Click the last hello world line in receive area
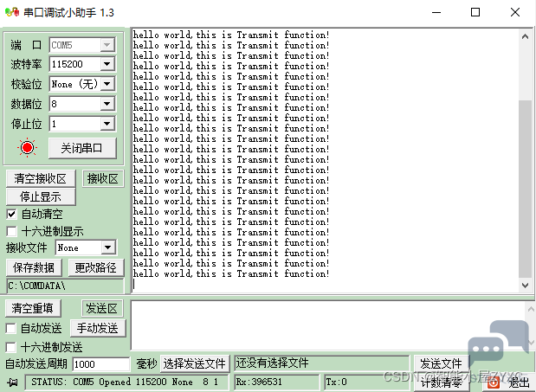Viewport: 536px width, 392px height. [231, 273]
